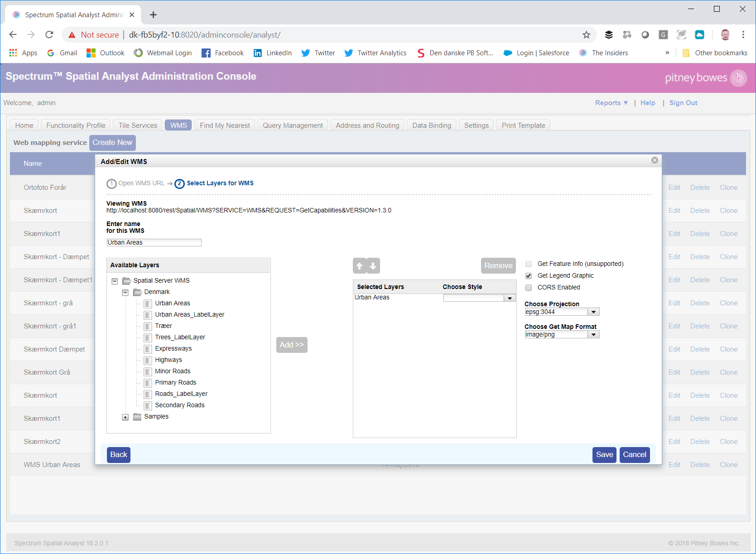
Task: Open the Gmail bookmark
Action: pos(62,53)
